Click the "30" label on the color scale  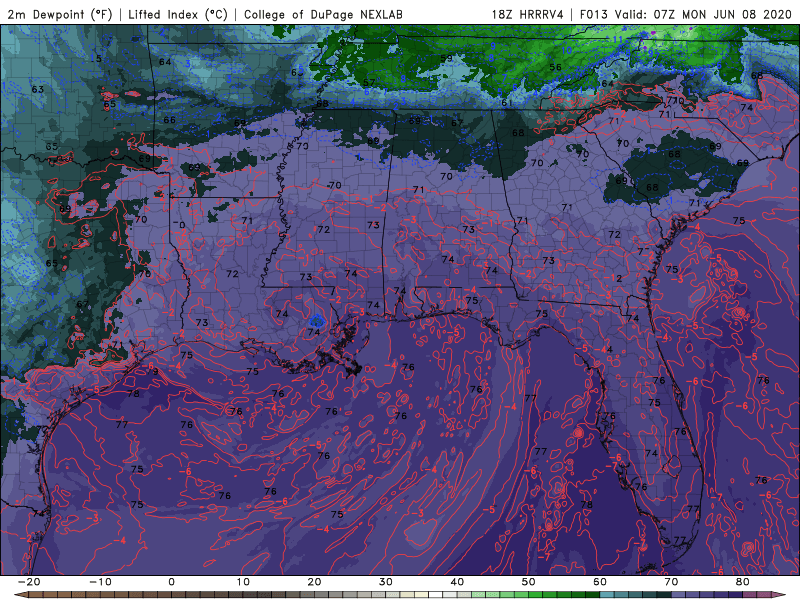[x=386, y=582]
